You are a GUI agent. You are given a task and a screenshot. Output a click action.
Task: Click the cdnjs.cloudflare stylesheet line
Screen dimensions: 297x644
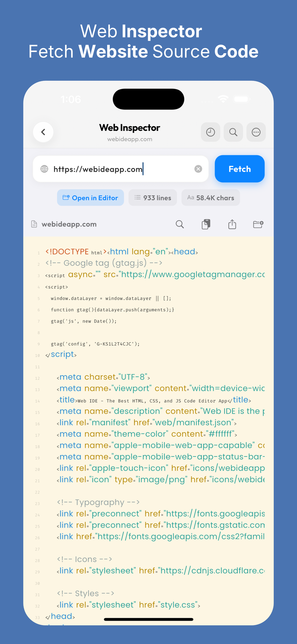(161, 571)
